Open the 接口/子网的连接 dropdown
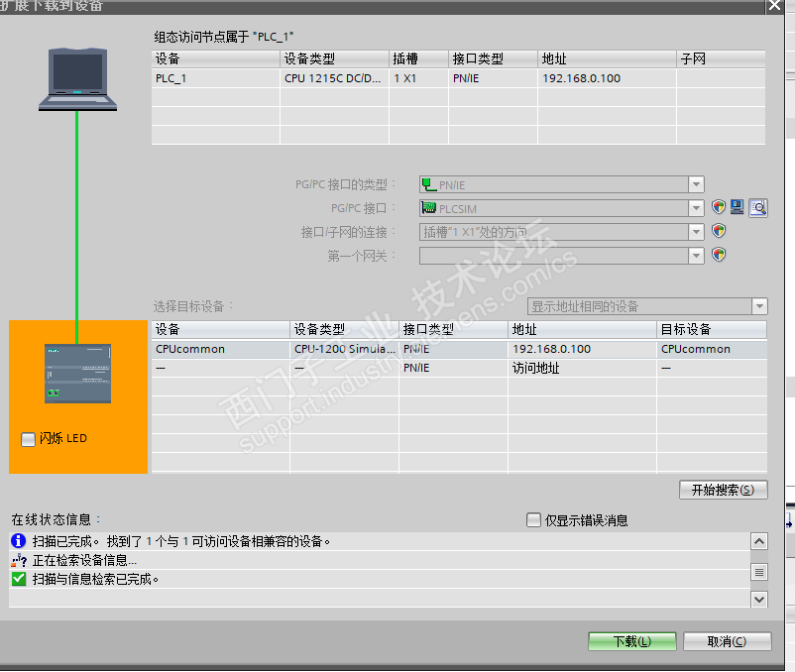Screen dimensions: 795x672 tap(696, 232)
